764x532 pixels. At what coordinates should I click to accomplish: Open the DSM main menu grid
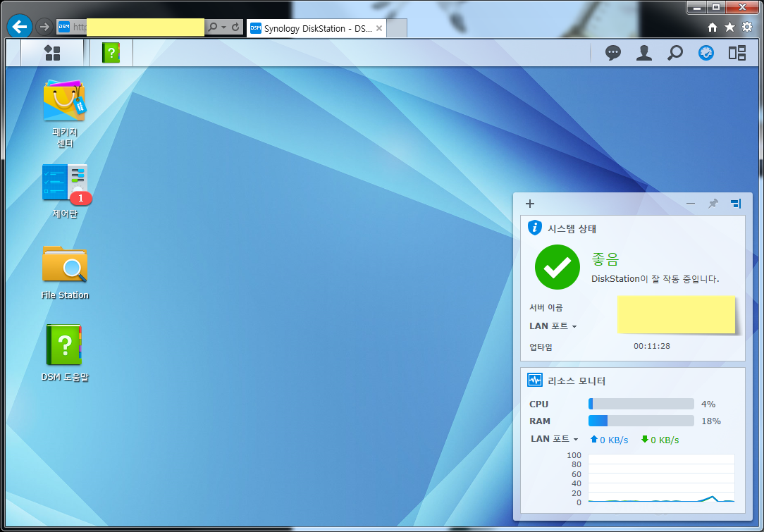coord(52,53)
